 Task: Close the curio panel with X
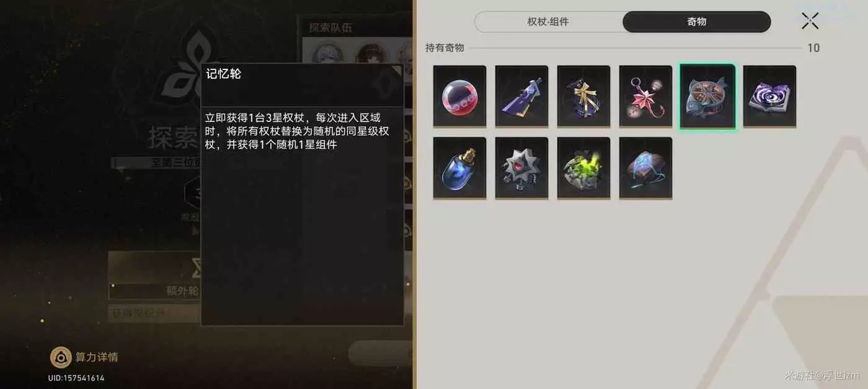[x=810, y=21]
